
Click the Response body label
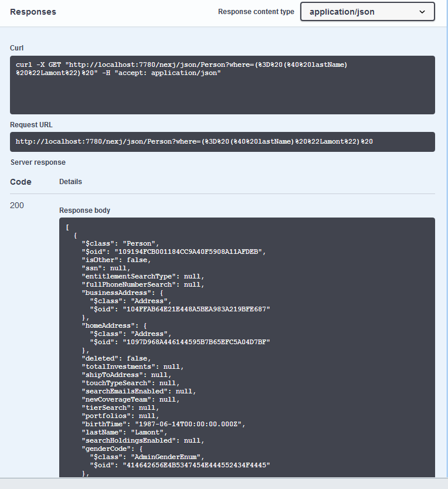(x=84, y=210)
